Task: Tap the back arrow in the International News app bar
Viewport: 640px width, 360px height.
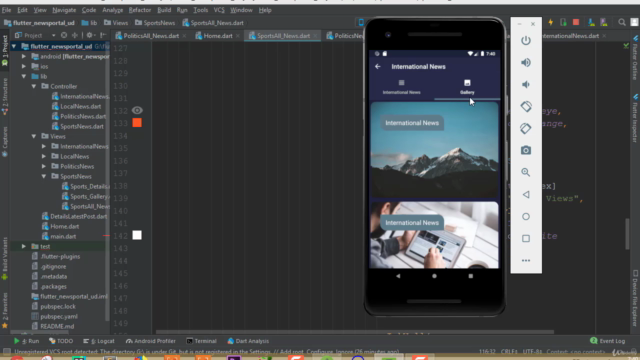Action: (378, 67)
